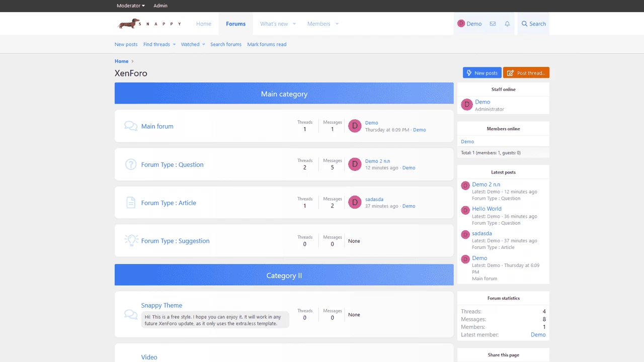Click the speech bubble icon beside Main forum
The image size is (644, 362).
point(131,126)
